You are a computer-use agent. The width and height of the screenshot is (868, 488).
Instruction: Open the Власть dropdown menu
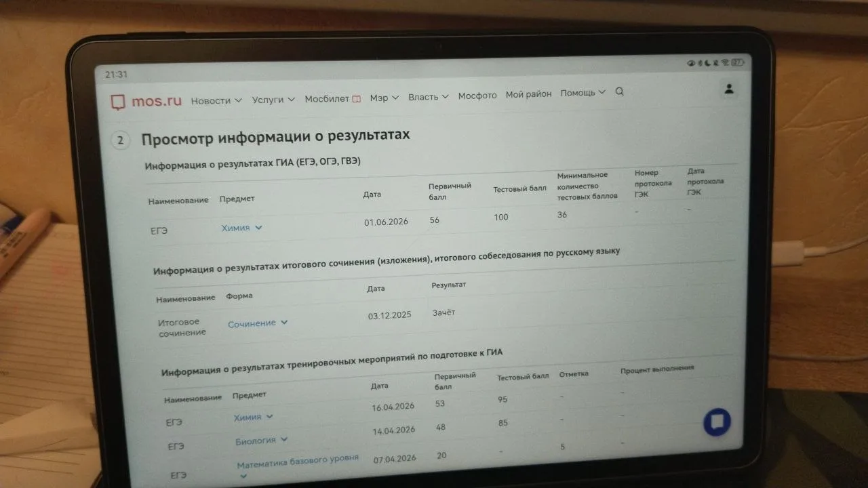[429, 97]
